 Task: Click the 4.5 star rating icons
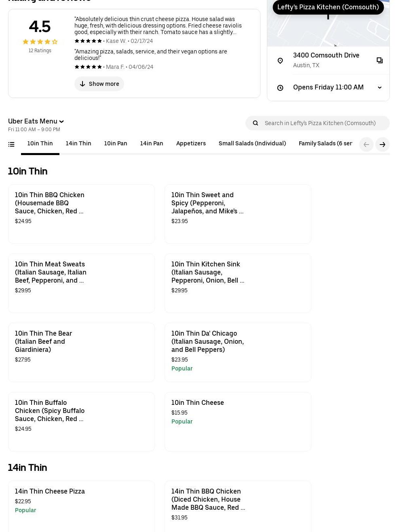40,42
